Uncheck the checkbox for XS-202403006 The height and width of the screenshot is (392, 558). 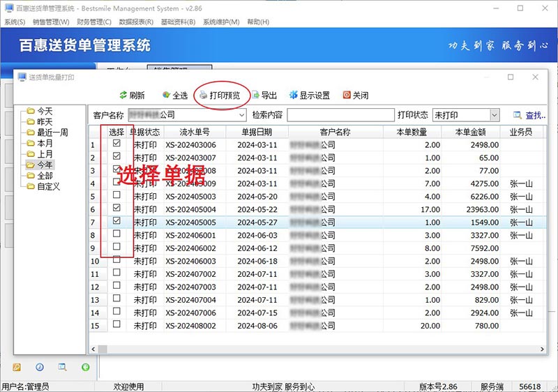click(x=116, y=143)
